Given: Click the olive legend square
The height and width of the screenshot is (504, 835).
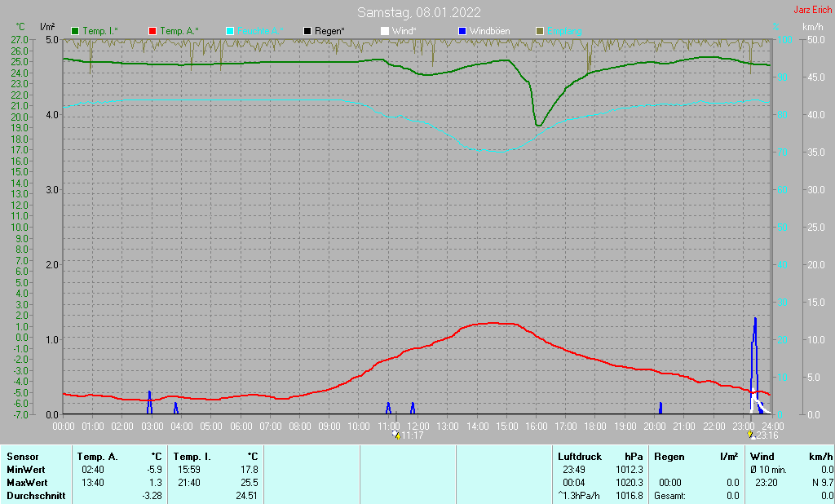Looking at the screenshot, I should click(x=540, y=31).
